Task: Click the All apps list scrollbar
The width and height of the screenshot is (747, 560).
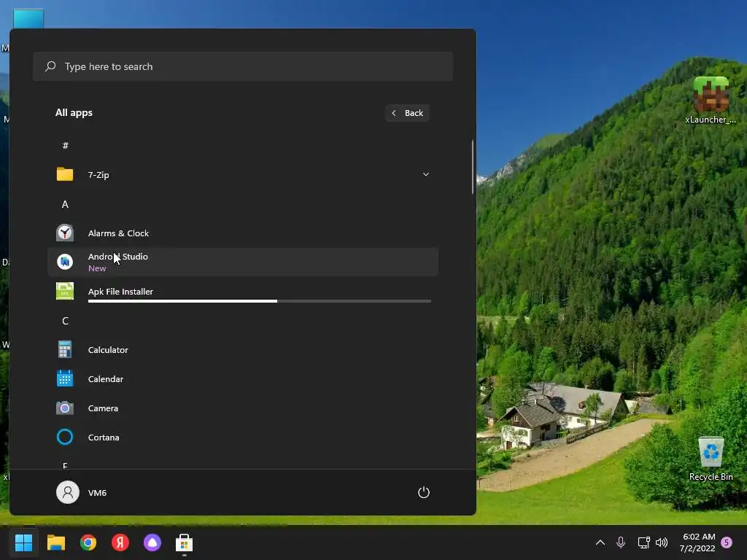Action: coord(473,167)
